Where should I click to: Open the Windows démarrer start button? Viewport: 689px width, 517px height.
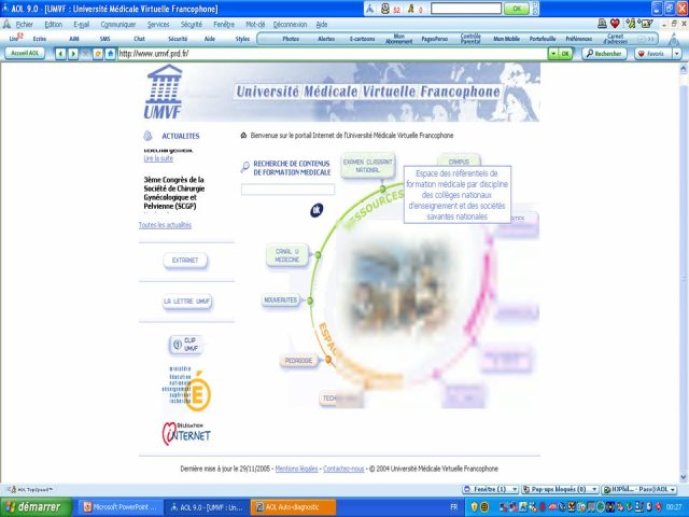tap(35, 507)
